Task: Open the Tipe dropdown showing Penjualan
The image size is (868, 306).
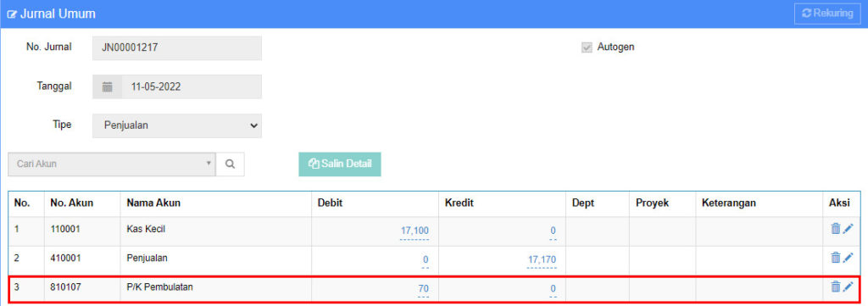Action: click(177, 125)
